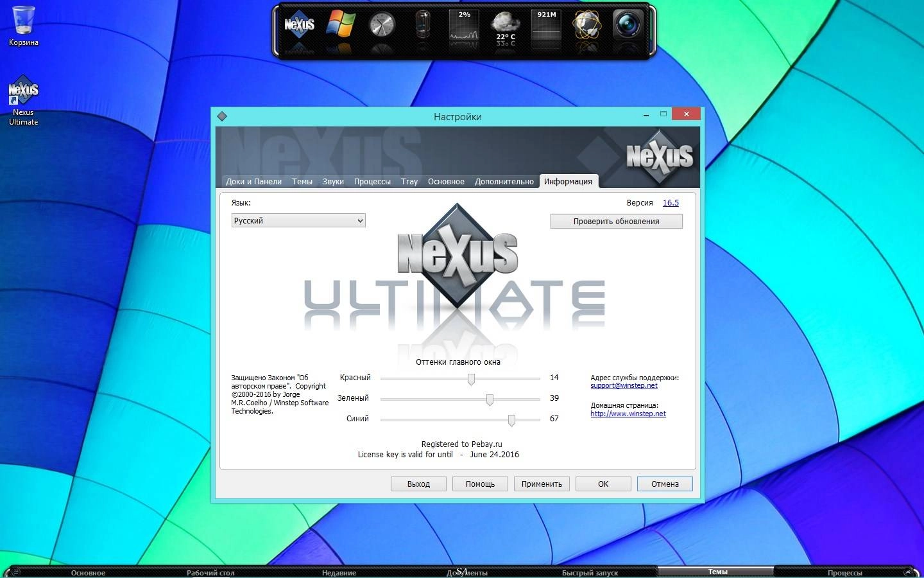
Task: Select the Tray tab
Action: [x=409, y=182]
